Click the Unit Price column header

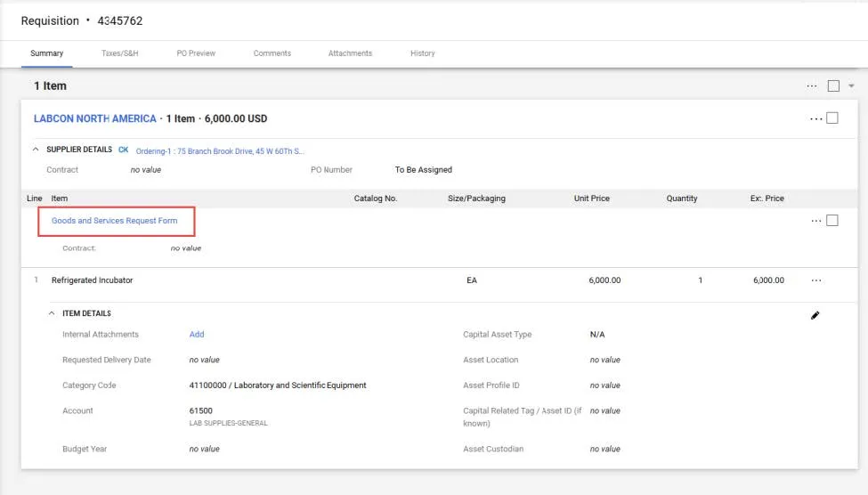[x=591, y=199]
